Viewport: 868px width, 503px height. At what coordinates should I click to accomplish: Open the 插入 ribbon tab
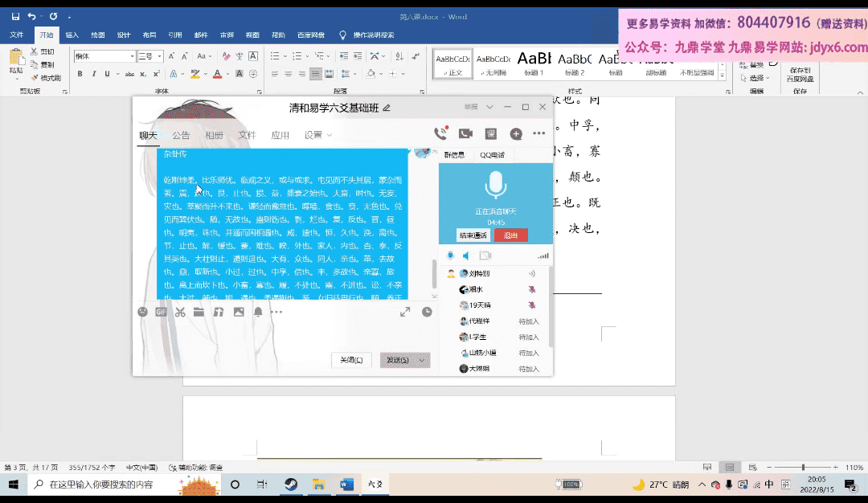[72, 35]
